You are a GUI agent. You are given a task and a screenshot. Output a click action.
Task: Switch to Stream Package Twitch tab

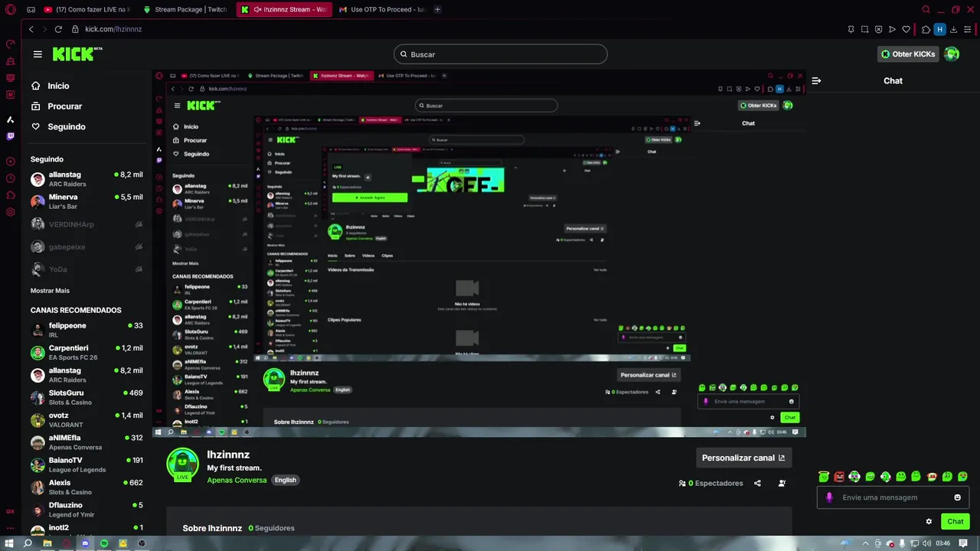click(185, 9)
